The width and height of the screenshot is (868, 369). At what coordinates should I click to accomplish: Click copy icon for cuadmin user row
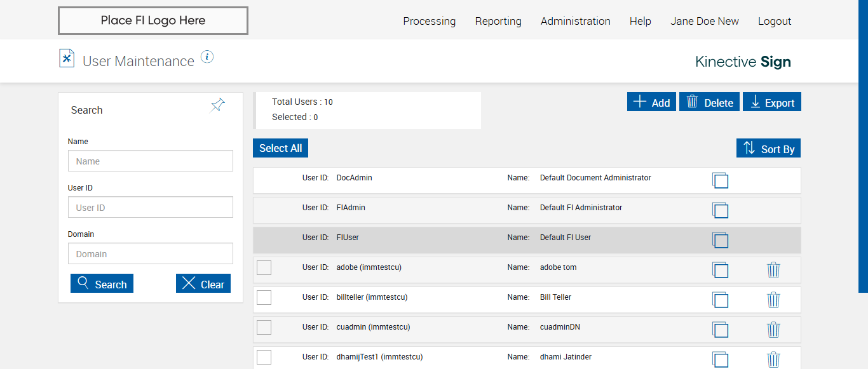[x=720, y=330]
